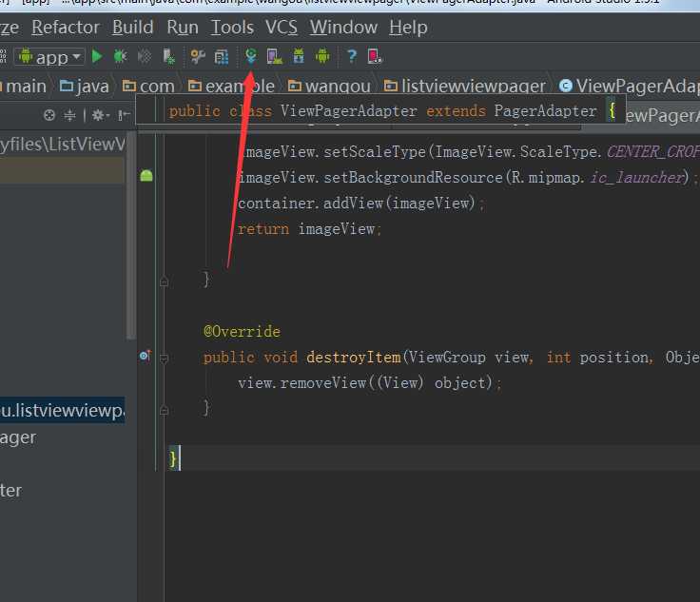Click fold end marker below return imageView
This screenshot has width=700, height=602.
coord(164,282)
